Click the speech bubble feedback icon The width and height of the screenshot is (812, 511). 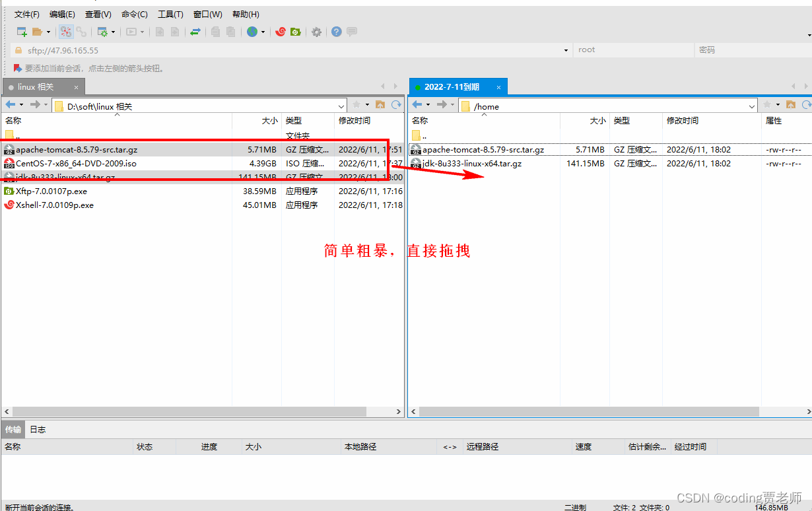point(352,32)
